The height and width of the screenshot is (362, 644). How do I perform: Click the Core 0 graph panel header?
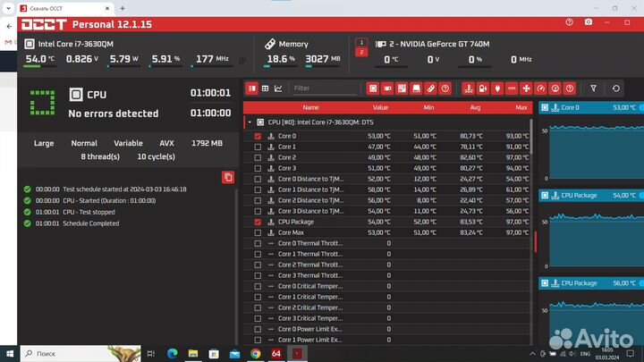(591, 107)
